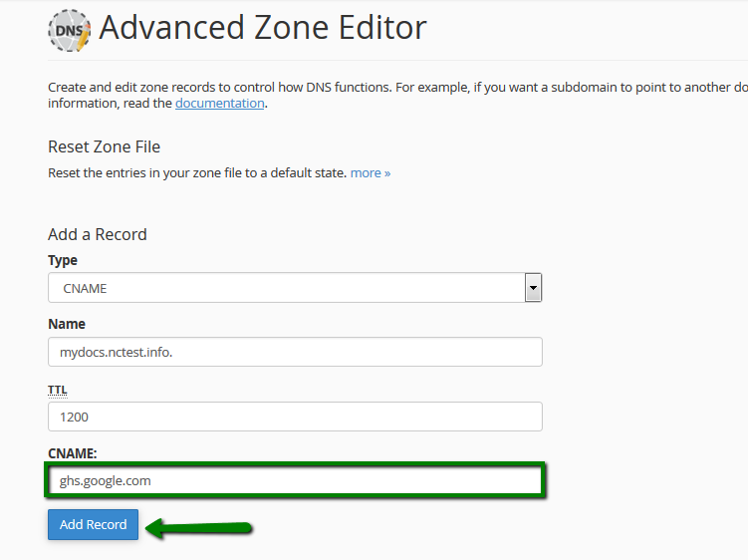Click the arrow button on the Type dropdown
Screen dimensions: 748x560
tap(533, 288)
